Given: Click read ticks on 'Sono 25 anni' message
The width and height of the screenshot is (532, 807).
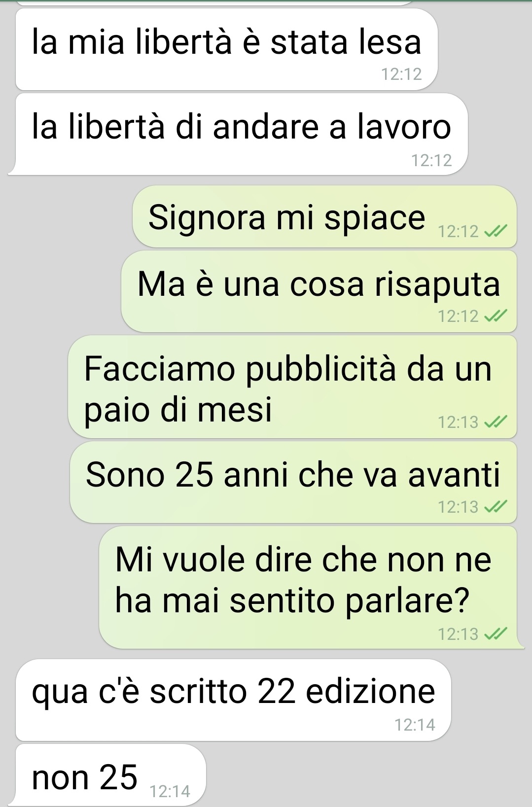Looking at the screenshot, I should click(495, 507).
